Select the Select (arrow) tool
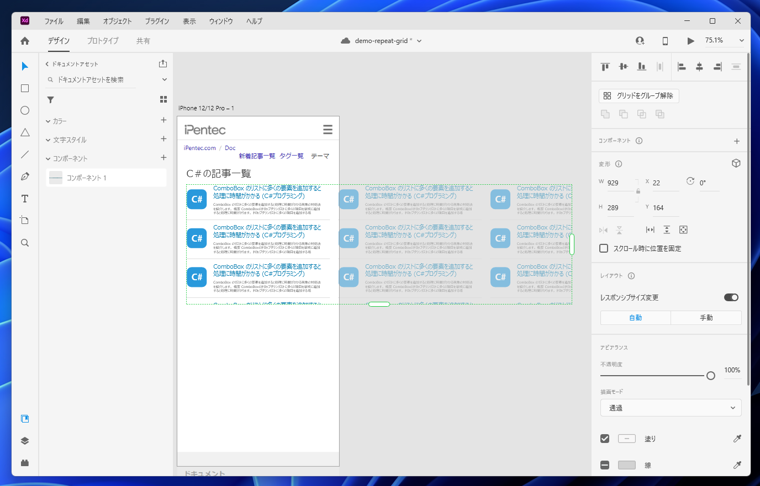The width and height of the screenshot is (760, 486). (x=25, y=66)
